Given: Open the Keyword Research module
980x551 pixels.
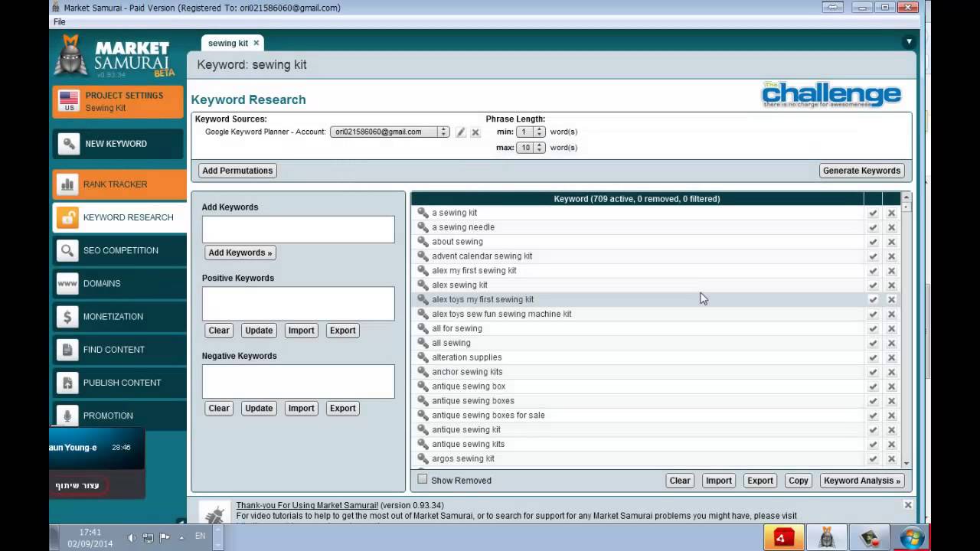Looking at the screenshot, I should pyautogui.click(x=119, y=217).
